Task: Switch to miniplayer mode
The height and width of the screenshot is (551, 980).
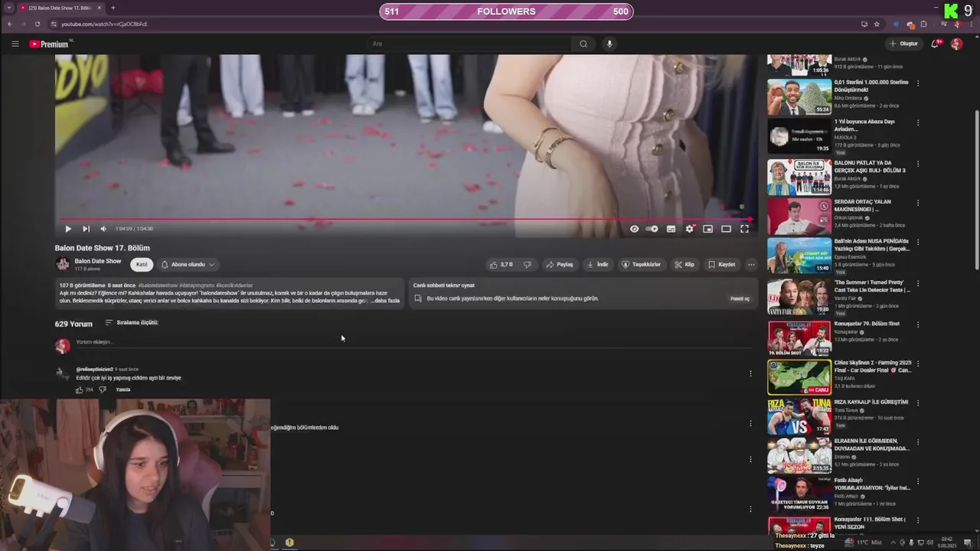Action: click(707, 229)
